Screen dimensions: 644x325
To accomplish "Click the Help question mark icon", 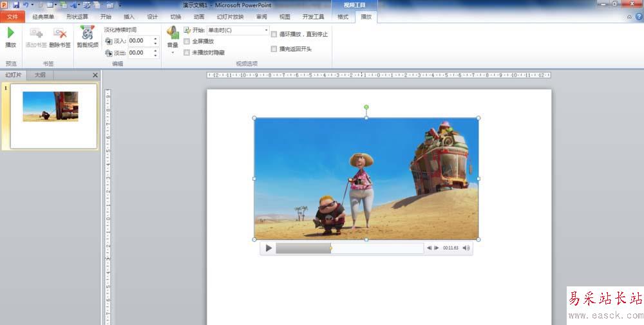I will [x=639, y=17].
